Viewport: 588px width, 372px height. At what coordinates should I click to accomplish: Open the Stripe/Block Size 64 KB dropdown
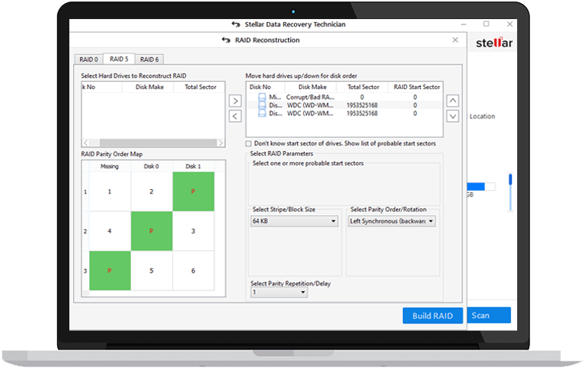[x=294, y=221]
